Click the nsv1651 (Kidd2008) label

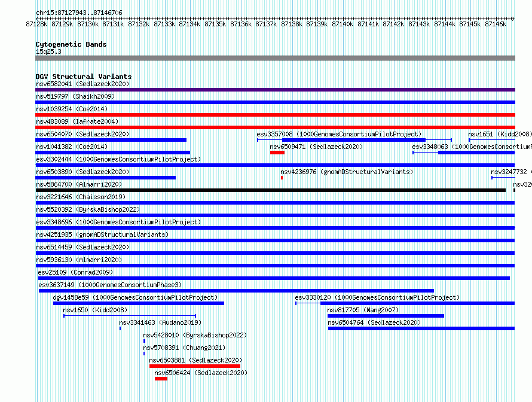(x=500, y=134)
